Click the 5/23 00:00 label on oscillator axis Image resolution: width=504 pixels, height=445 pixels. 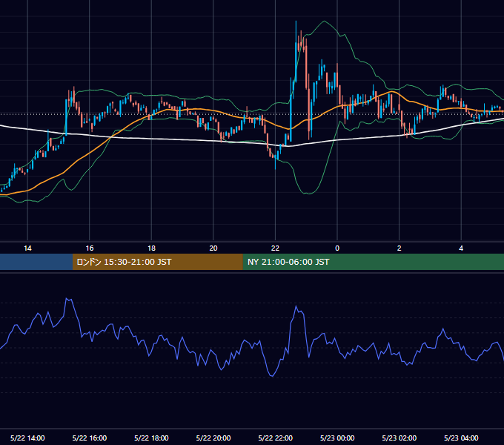click(337, 438)
